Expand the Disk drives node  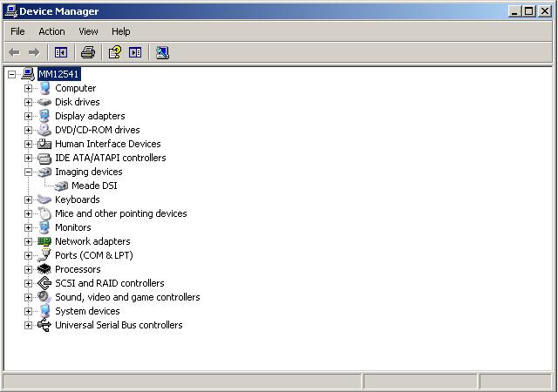pyautogui.click(x=28, y=102)
